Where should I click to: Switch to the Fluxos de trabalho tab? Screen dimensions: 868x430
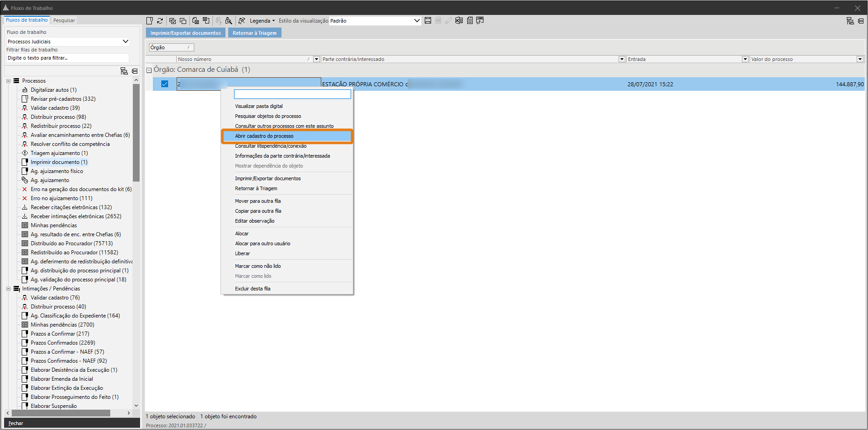click(x=27, y=20)
